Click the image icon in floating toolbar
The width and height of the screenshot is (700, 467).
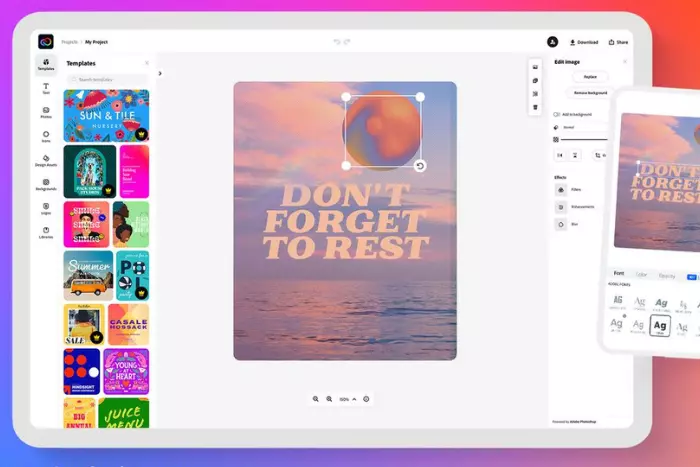(x=535, y=67)
